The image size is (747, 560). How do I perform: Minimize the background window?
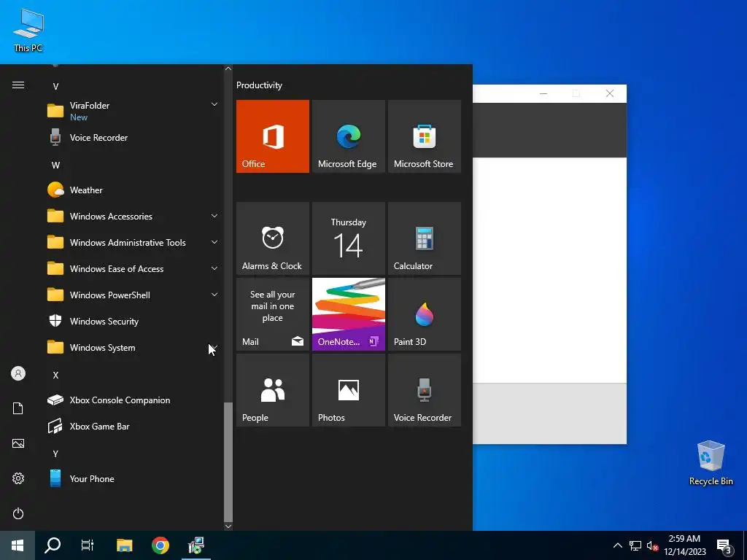pos(543,93)
